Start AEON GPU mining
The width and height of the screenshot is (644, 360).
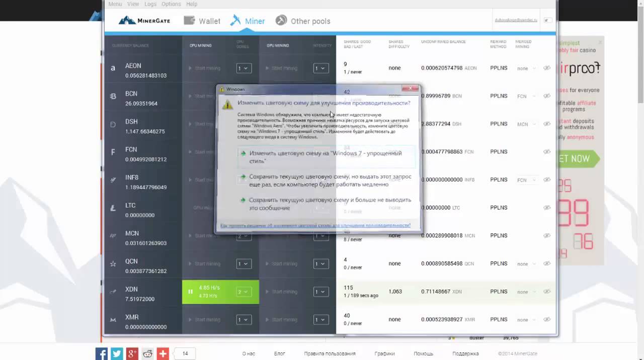coord(281,68)
